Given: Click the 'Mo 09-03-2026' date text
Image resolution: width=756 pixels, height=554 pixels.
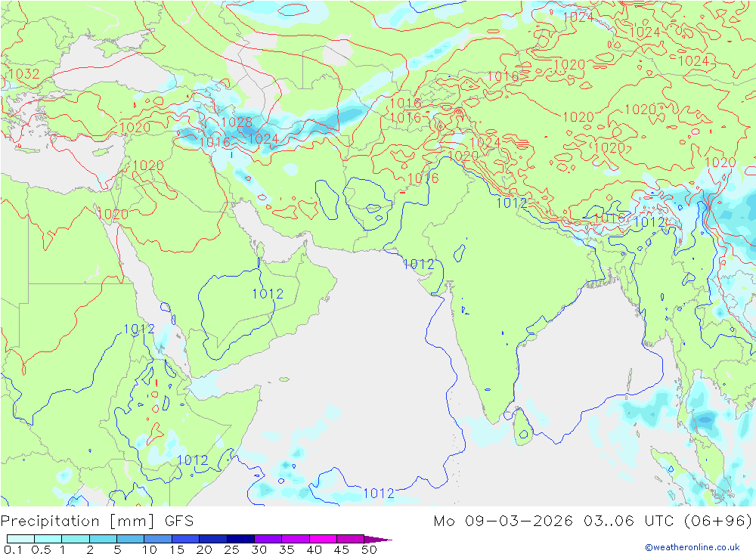Looking at the screenshot, I should [x=503, y=522].
